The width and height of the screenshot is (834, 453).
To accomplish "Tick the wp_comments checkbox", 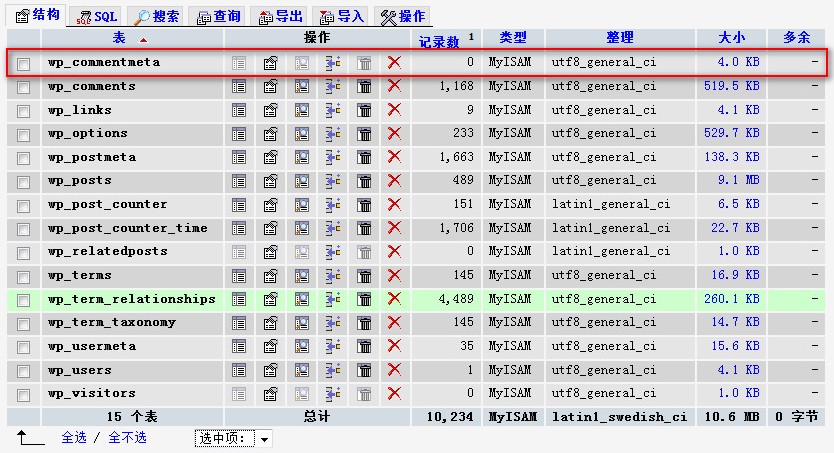I will pos(23,87).
